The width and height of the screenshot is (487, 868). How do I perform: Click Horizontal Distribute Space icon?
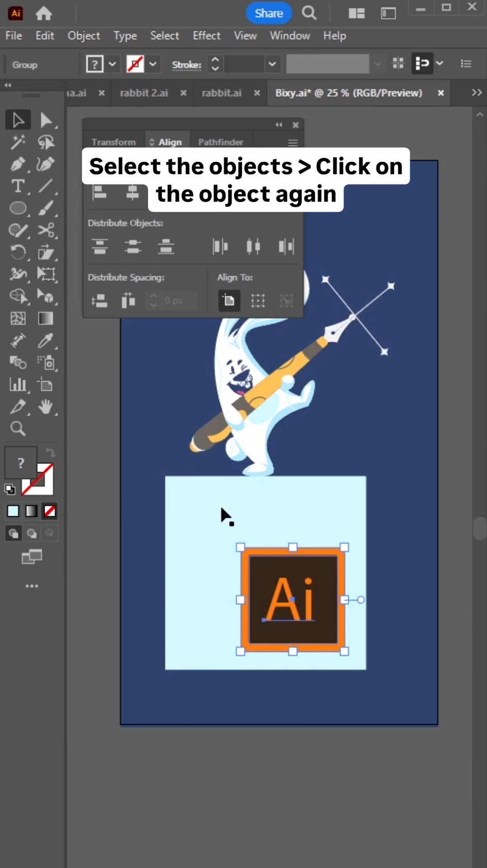[128, 301]
